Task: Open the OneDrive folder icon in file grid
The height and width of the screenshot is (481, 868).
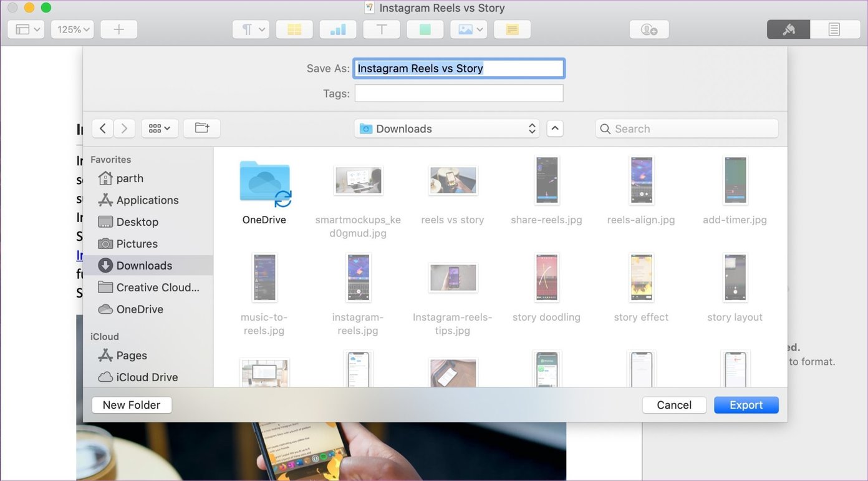Action: tap(265, 183)
